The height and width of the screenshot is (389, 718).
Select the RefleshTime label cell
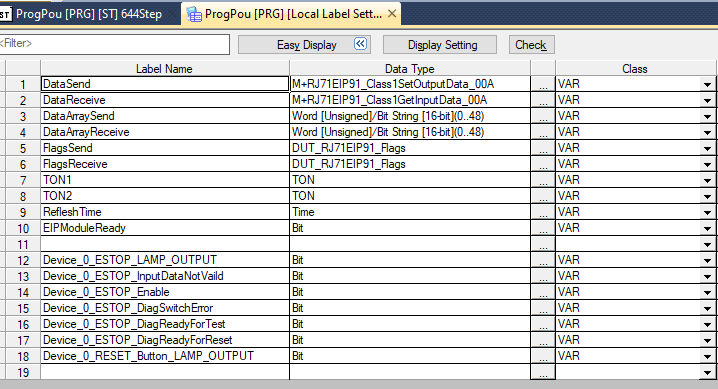tap(164, 212)
